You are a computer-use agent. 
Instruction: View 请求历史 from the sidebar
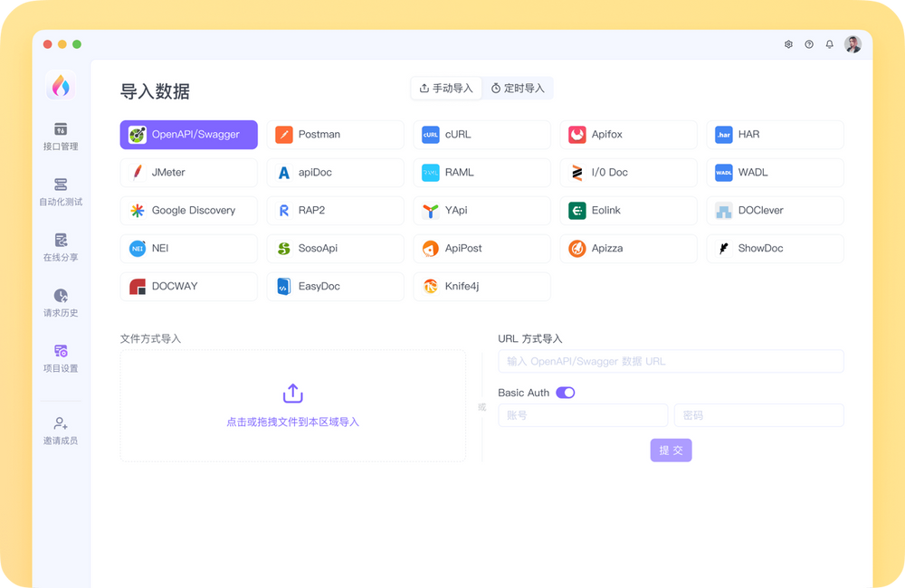[x=61, y=303]
